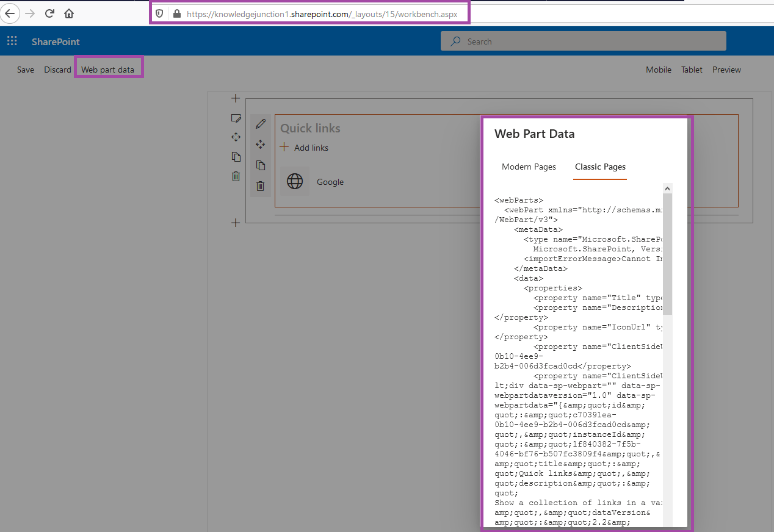Duplicate the section with copy icon
The image size is (774, 532).
pos(236,157)
